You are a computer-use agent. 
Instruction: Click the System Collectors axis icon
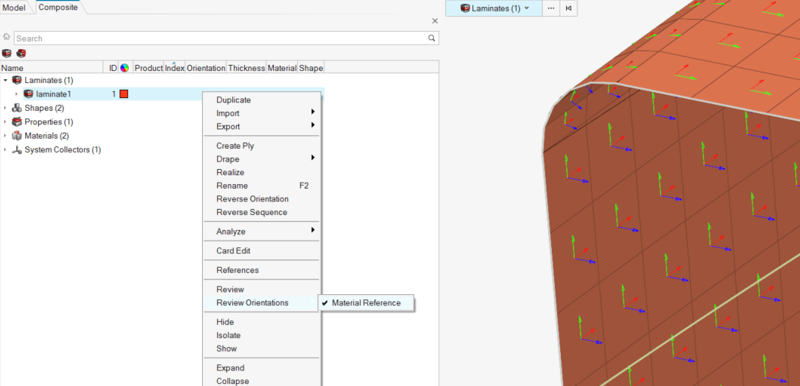[17, 150]
